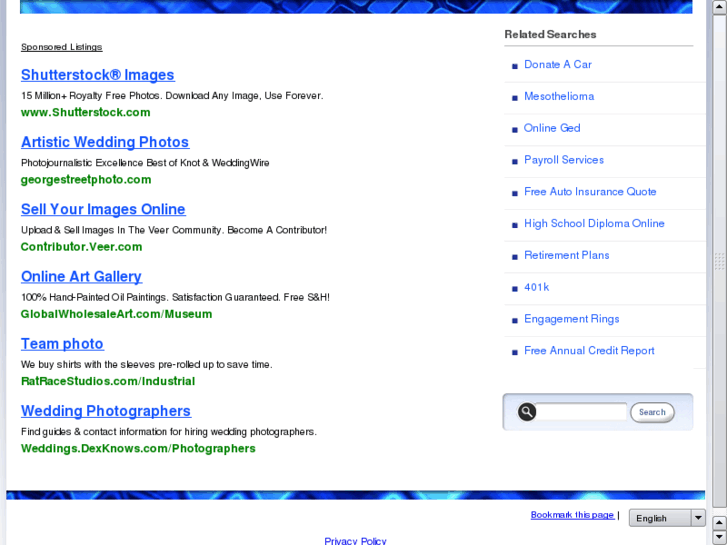Open the English language dropdown

pyautogui.click(x=667, y=518)
